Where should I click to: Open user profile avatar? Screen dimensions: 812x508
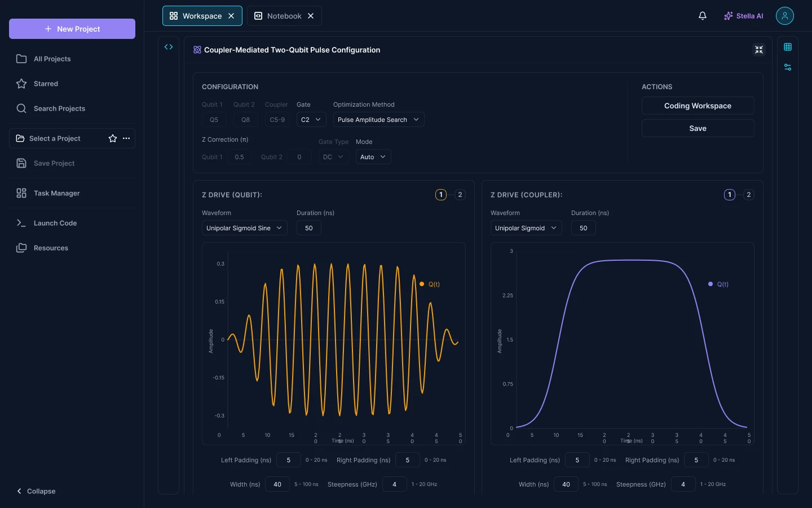point(785,16)
